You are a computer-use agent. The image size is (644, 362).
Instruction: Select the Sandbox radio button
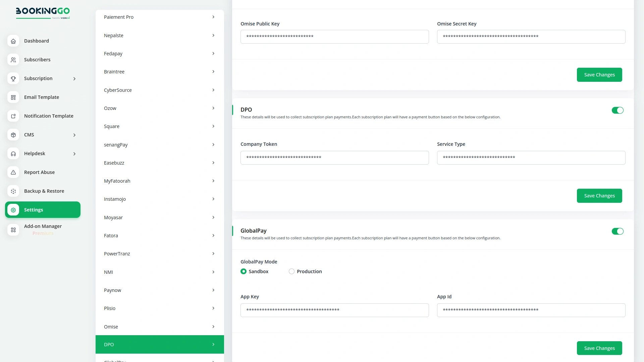point(244,271)
